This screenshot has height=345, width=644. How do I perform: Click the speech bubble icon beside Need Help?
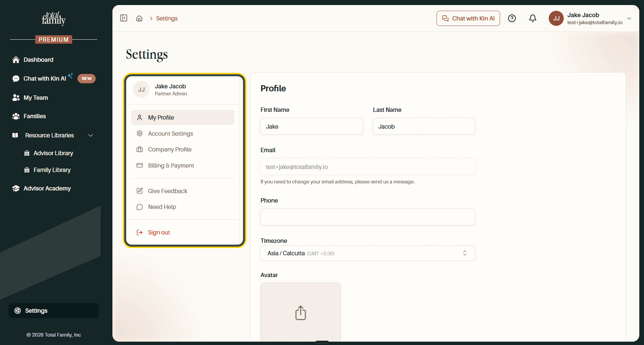pos(140,207)
